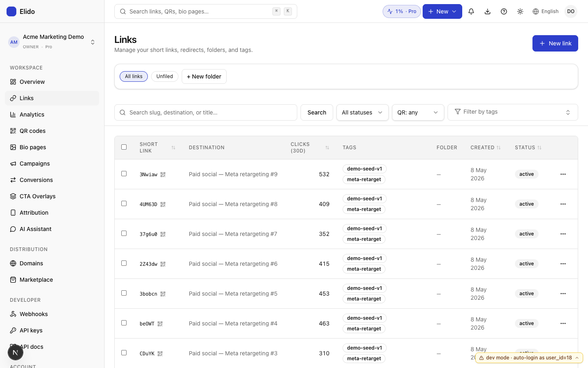The width and height of the screenshot is (588, 368).
Task: Open AI Assistant in the sidebar
Action: click(x=52, y=229)
